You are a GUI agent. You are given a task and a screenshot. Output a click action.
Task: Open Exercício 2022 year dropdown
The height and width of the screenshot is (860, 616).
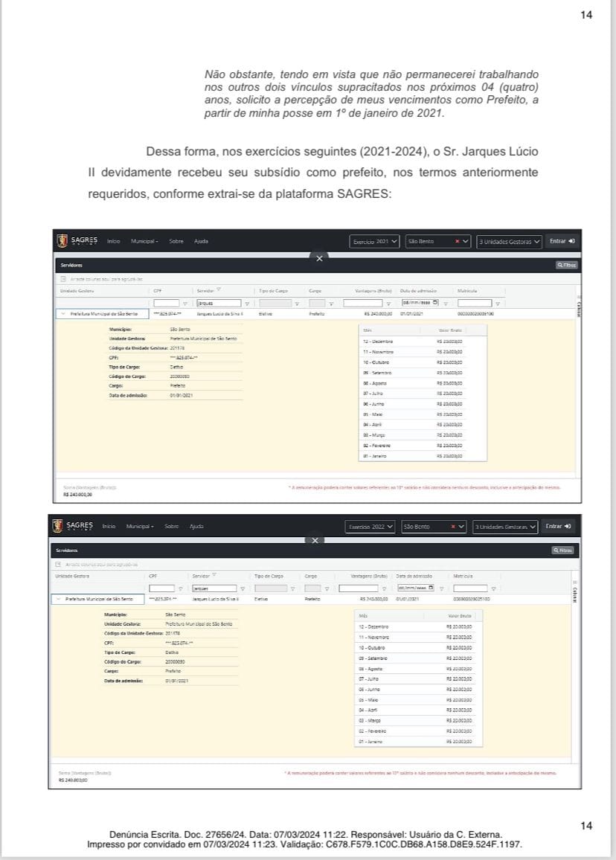point(370,527)
